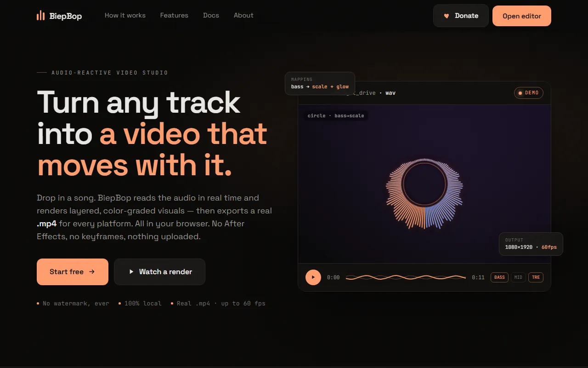The height and width of the screenshot is (368, 588).
Task: Go to the Features section
Action: pos(174,15)
